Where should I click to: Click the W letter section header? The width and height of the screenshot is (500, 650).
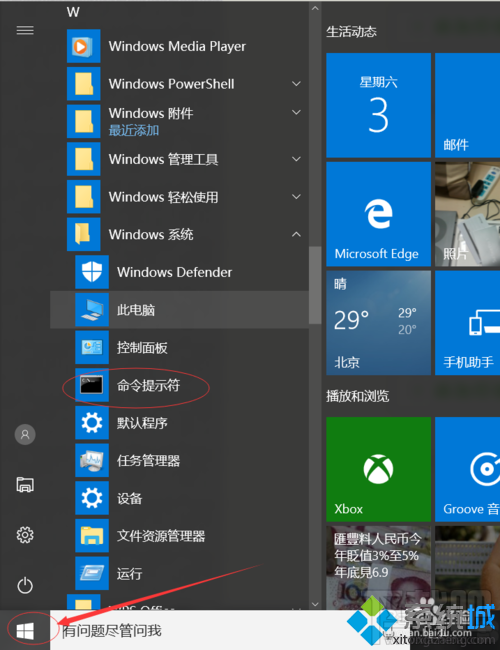(73, 12)
